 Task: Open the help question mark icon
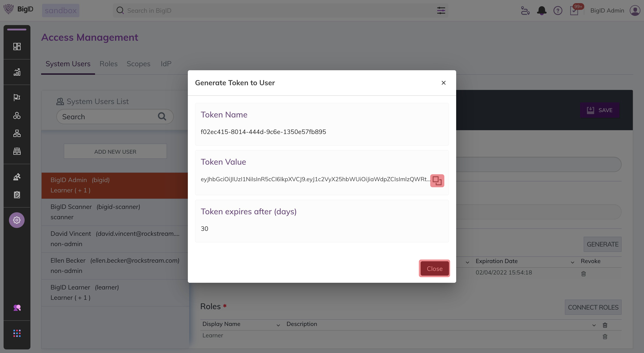pos(557,11)
